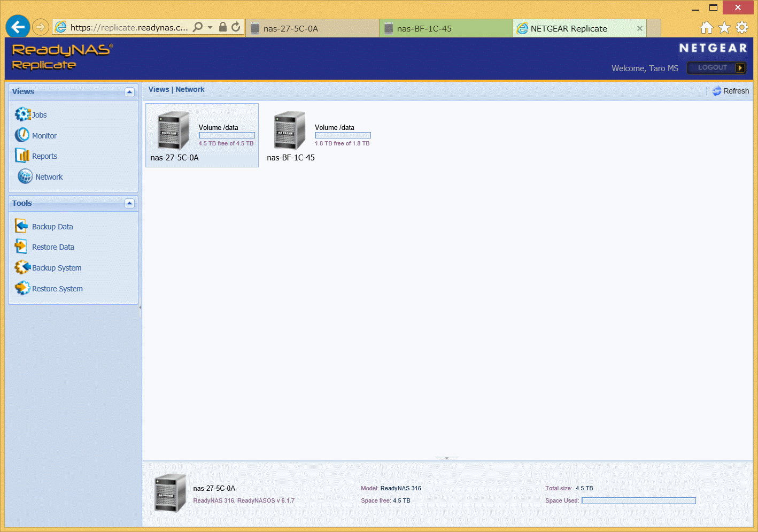Open the Monitor view icon
758x532 pixels.
pyautogui.click(x=22, y=135)
